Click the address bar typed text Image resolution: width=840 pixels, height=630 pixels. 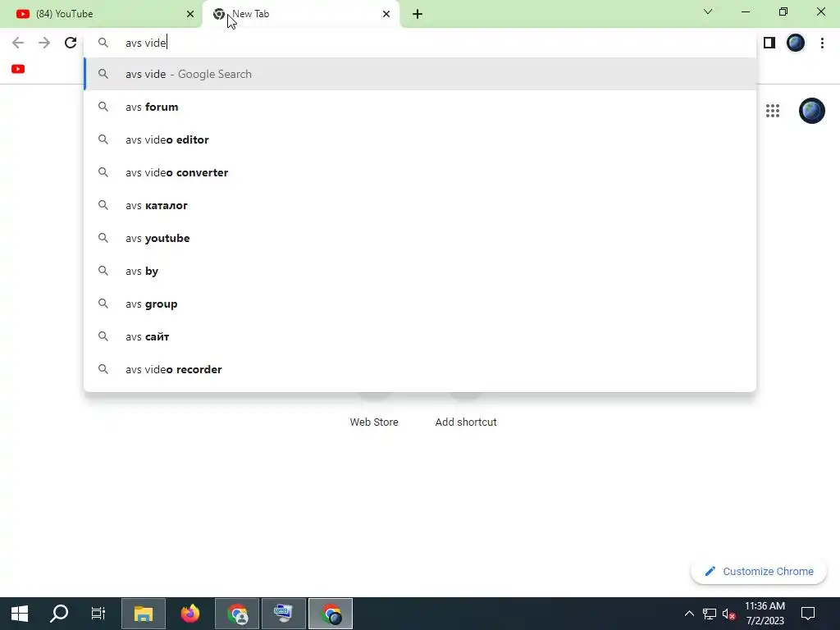click(x=146, y=43)
